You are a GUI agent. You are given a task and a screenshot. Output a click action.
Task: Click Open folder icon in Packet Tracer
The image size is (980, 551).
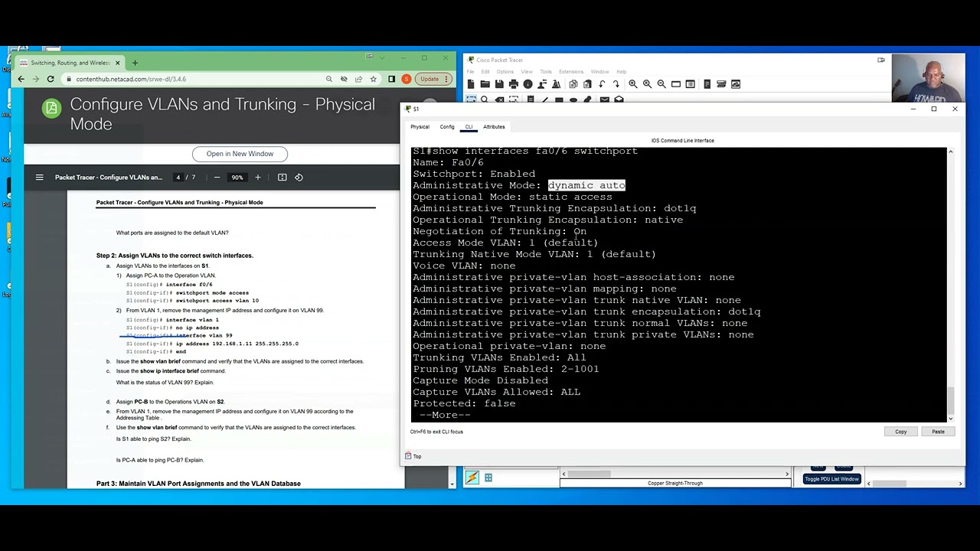click(485, 84)
